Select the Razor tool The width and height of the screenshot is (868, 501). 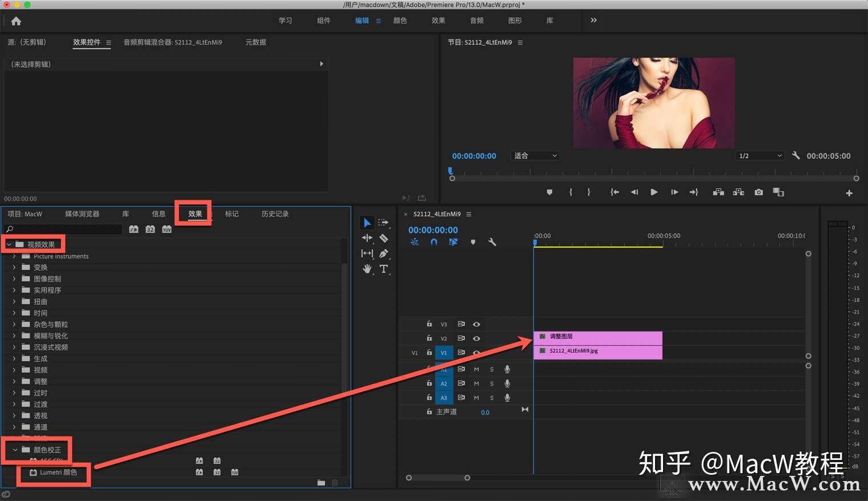coord(383,238)
